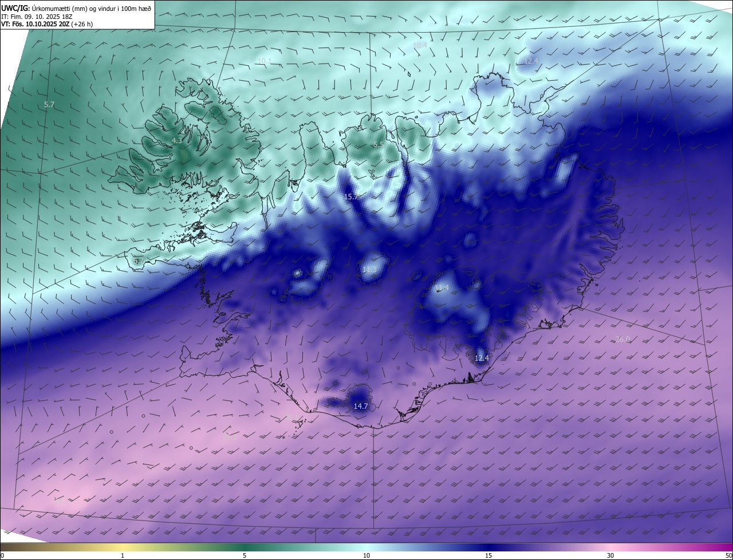Click the '1' tick on the colour scale
This screenshot has height=560, width=733.
pos(123,555)
